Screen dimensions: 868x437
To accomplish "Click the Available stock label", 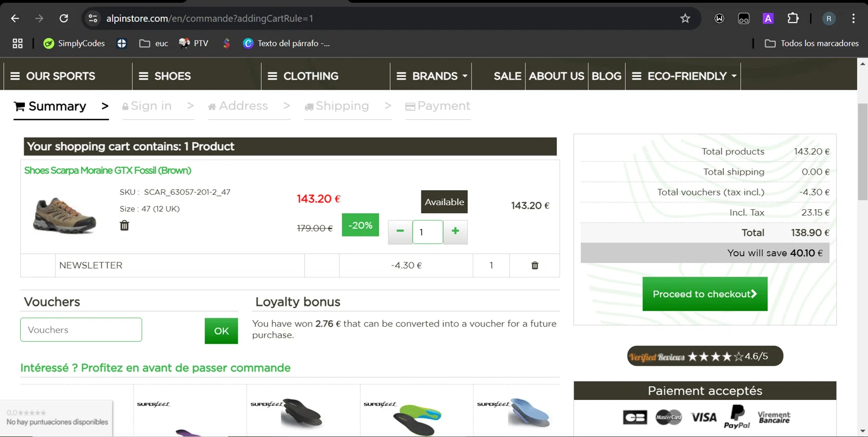I will click(444, 202).
